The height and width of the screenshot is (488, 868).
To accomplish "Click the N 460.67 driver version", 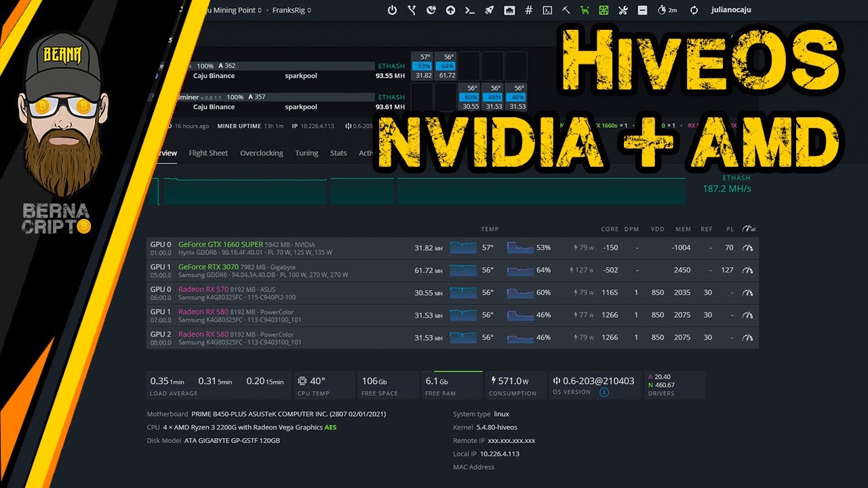I will click(661, 385).
